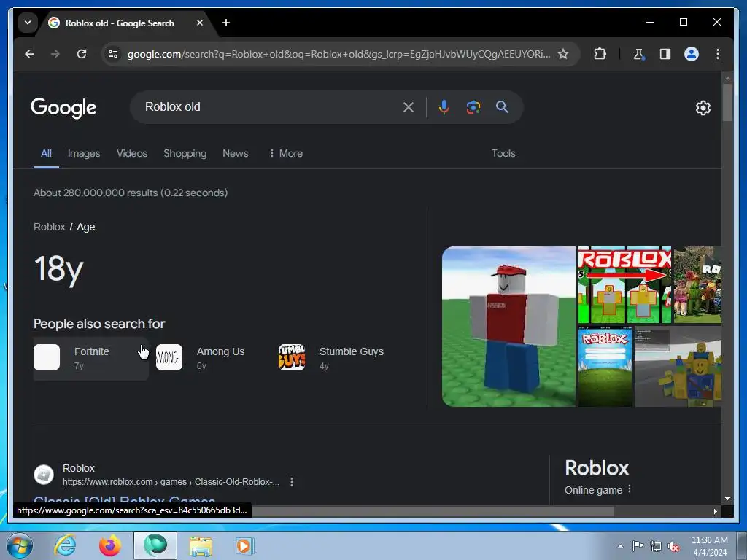Launch Firefox from the taskbar
747x560 pixels.
tap(109, 545)
